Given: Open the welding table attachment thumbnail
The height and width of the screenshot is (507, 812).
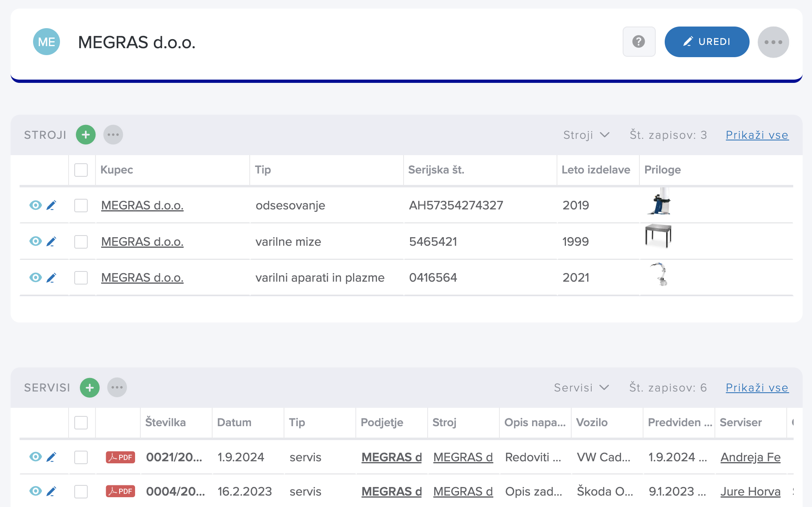Looking at the screenshot, I should point(658,236).
